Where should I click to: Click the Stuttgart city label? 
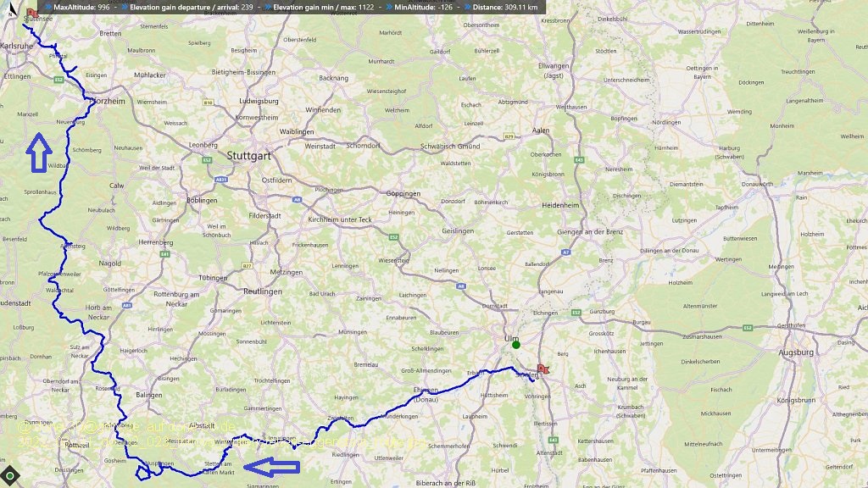click(248, 156)
